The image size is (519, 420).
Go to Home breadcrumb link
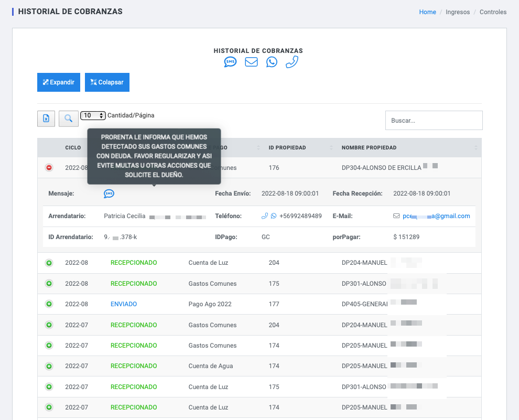[428, 12]
